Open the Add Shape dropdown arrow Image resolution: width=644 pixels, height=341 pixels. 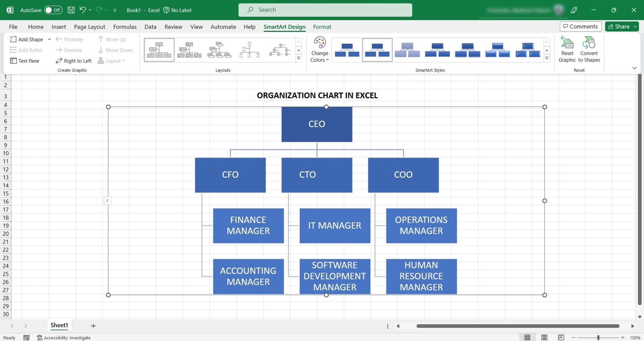[x=49, y=39]
